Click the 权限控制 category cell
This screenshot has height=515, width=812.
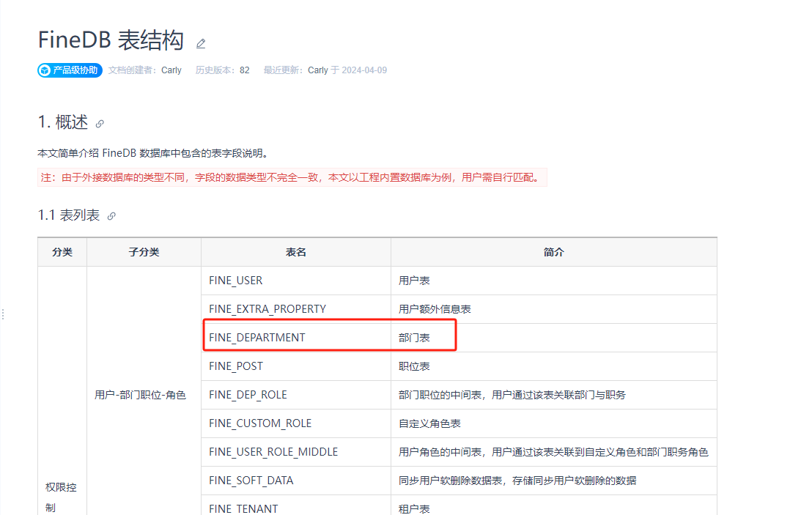62,390
